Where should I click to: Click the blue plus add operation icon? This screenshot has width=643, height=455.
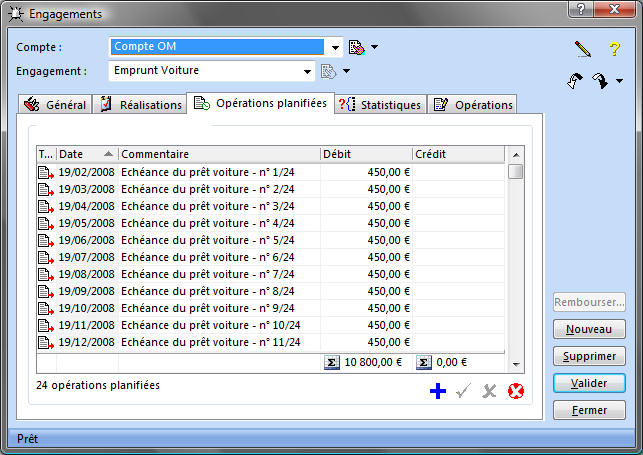[437, 391]
